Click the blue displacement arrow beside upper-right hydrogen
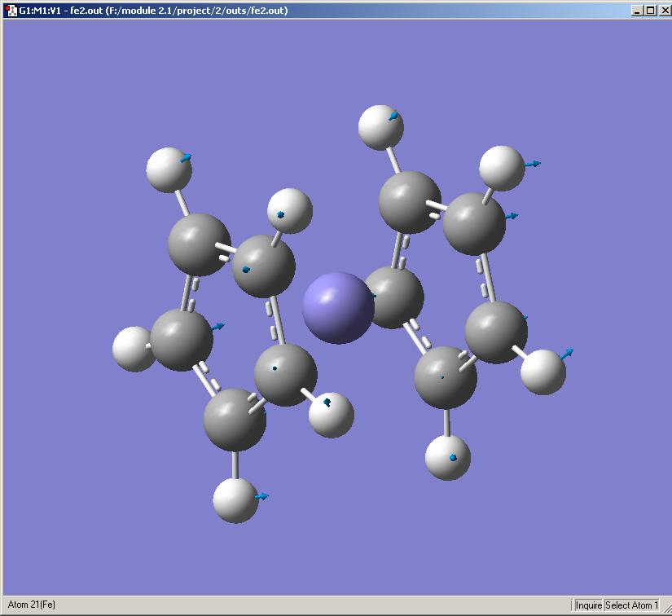Screen dimensions: 672x616 [534, 163]
